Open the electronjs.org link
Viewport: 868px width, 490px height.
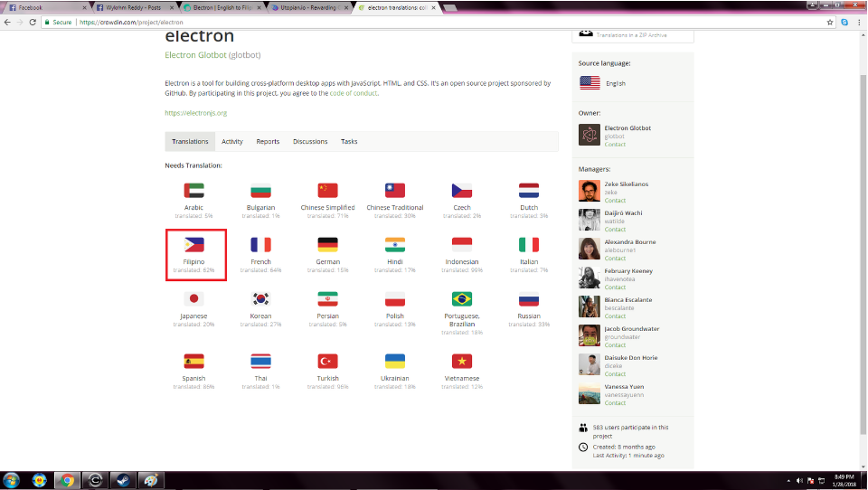click(196, 113)
